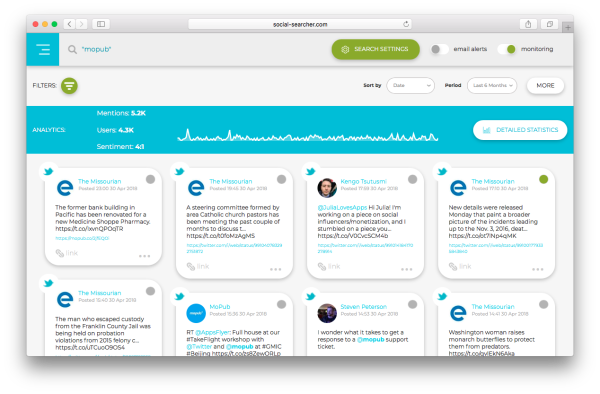Open a new Safari tab
This screenshot has width=600, height=394.
pyautogui.click(x=568, y=28)
